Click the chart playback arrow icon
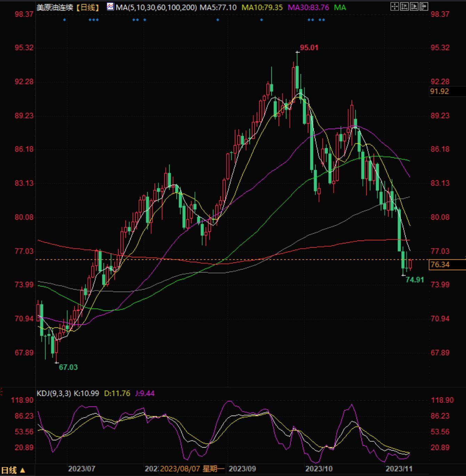The height and width of the screenshot is (476, 466). click(414, 7)
